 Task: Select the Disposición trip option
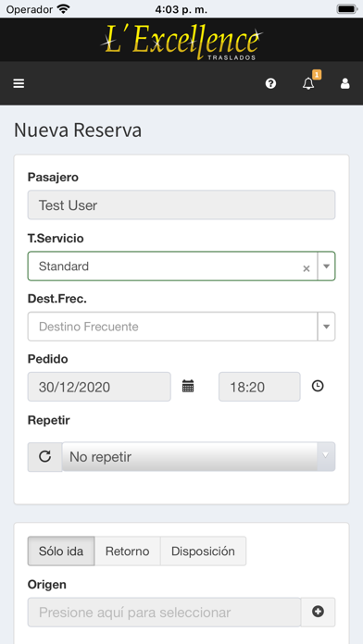click(x=203, y=551)
